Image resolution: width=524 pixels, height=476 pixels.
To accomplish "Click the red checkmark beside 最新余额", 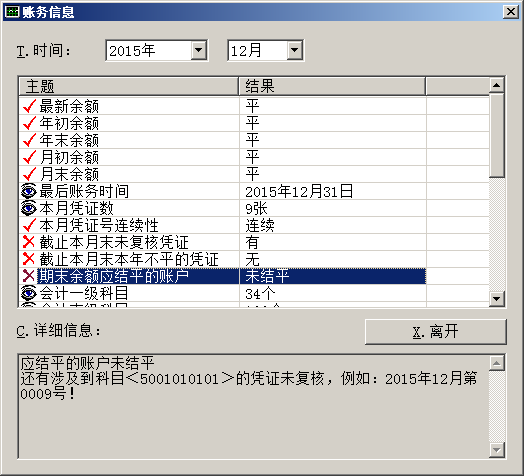I will [x=29, y=106].
